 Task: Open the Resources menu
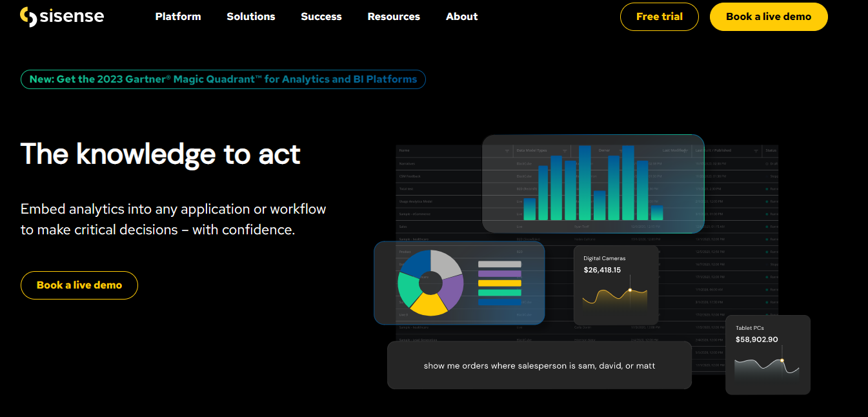coord(394,17)
